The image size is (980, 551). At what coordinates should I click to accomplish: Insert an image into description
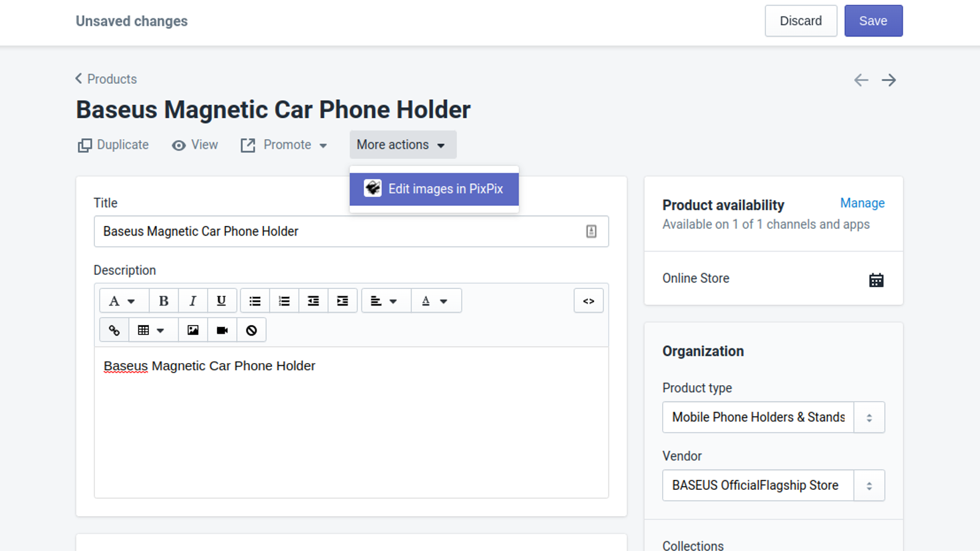[x=193, y=330]
